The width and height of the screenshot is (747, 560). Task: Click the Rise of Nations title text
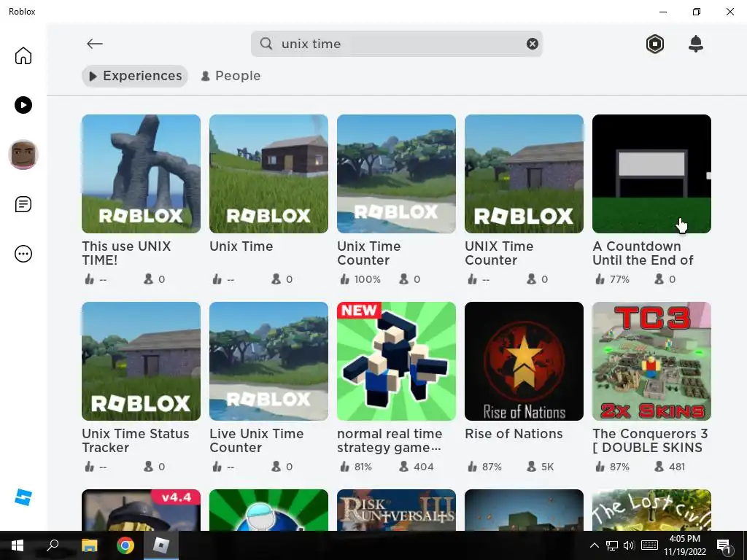[514, 434]
